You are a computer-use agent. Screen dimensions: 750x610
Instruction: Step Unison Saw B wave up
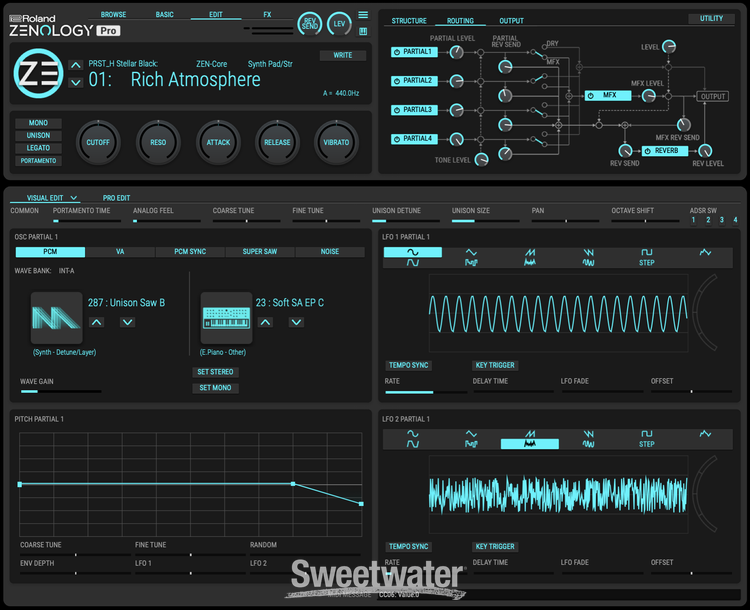pyautogui.click(x=96, y=322)
